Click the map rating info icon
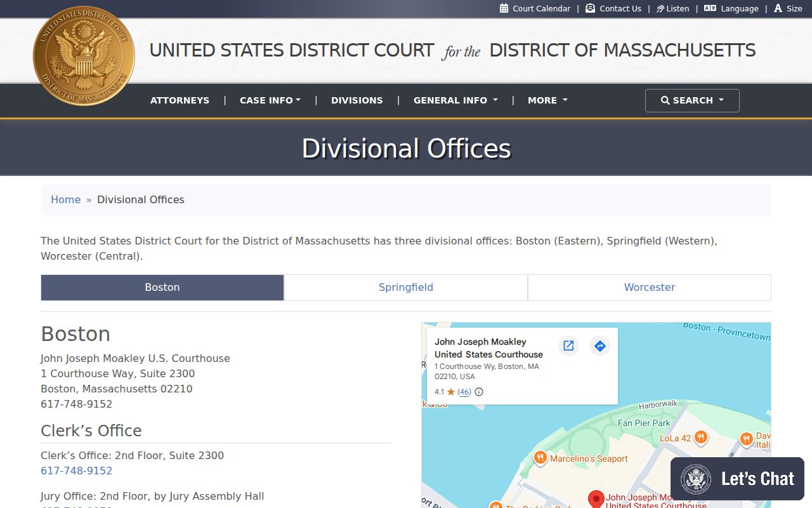 click(x=479, y=392)
